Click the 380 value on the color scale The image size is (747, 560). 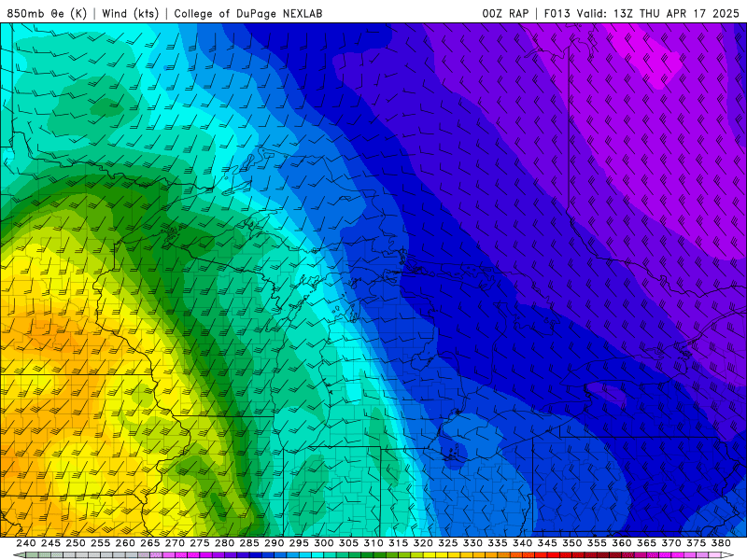[721, 543]
